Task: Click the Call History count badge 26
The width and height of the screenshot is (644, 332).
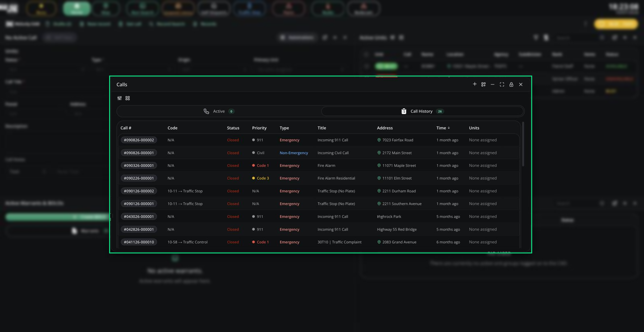Action: tap(440, 111)
